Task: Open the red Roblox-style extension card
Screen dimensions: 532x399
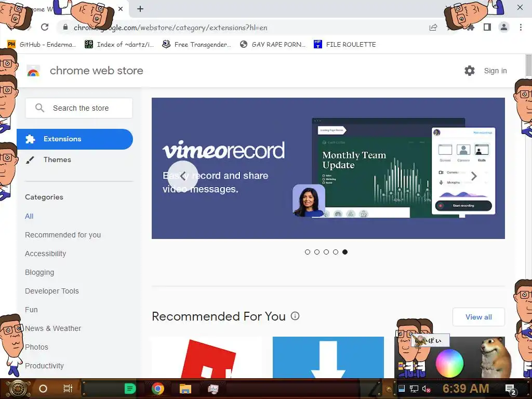Action: tap(207, 357)
